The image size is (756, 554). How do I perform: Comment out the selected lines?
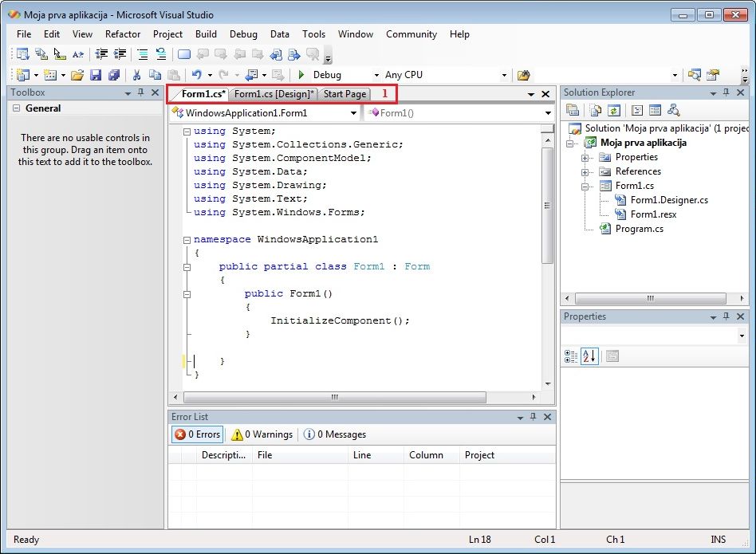(x=143, y=54)
